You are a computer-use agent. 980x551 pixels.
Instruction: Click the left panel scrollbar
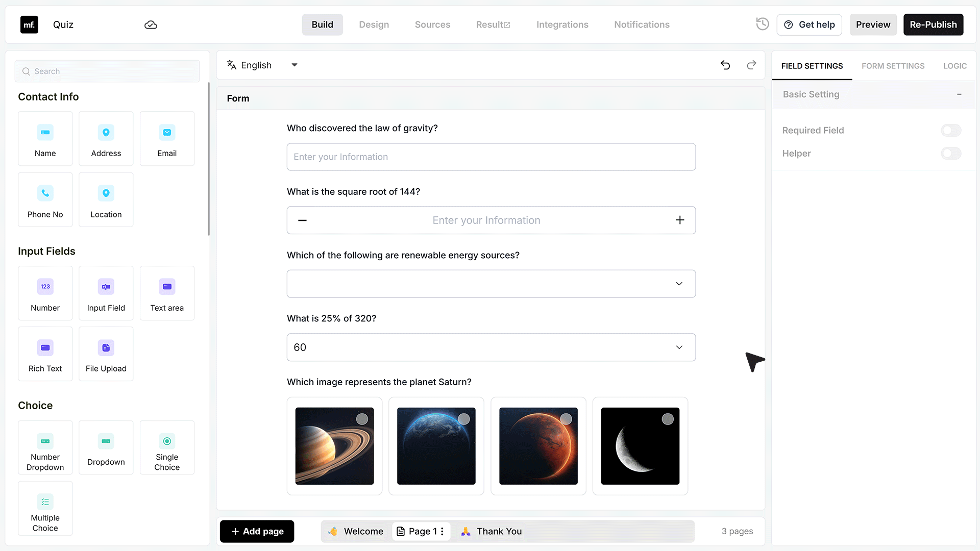click(x=209, y=159)
